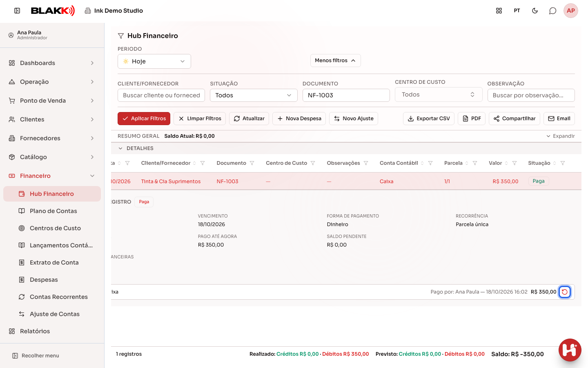Open Contas Recorrentes page

(x=52, y=297)
